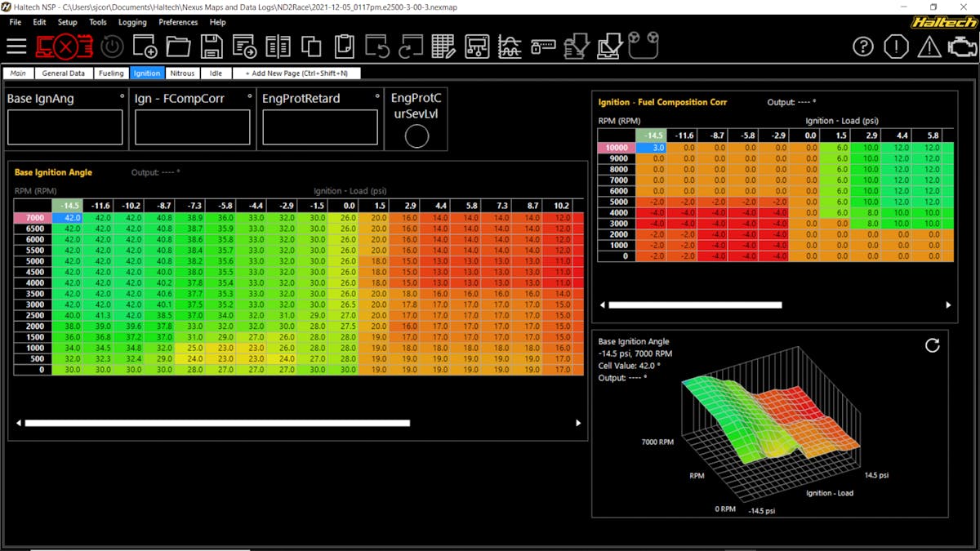Click the clipboard paste icon

(x=344, y=47)
